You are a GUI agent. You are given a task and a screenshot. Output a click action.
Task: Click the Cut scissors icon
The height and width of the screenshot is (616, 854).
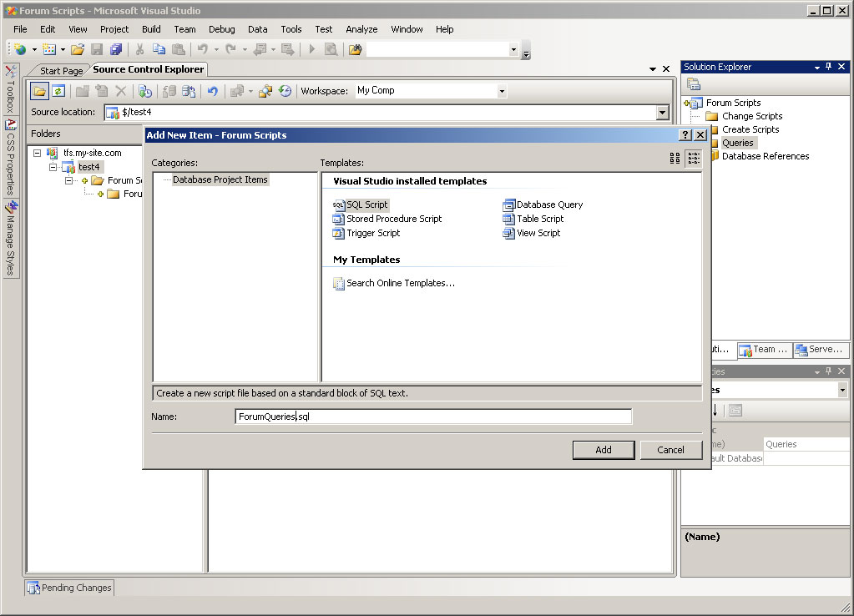coord(139,49)
